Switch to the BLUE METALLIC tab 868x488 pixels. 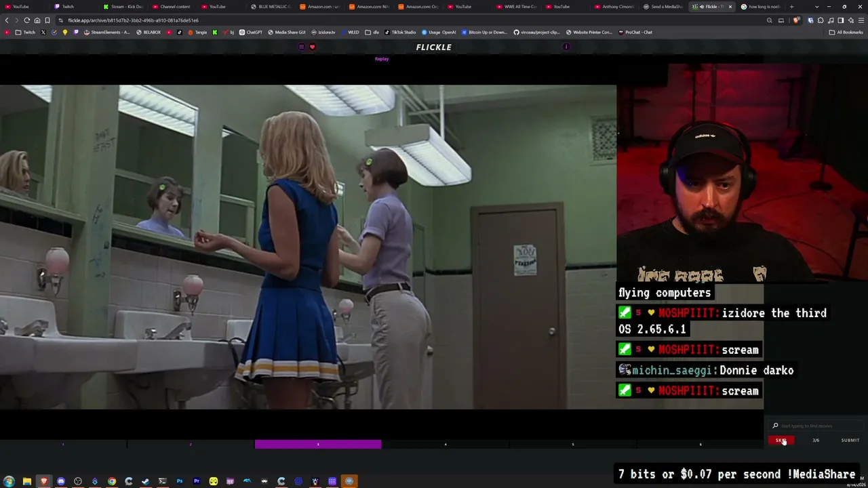point(270,7)
